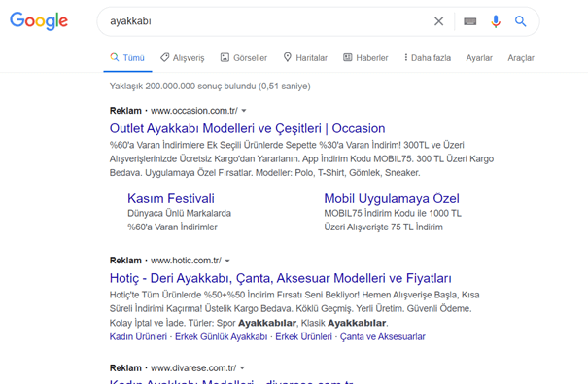Click the result count text Yaklaşık 200.000.000 sonuç
The image size is (588, 384).
pyautogui.click(x=210, y=87)
